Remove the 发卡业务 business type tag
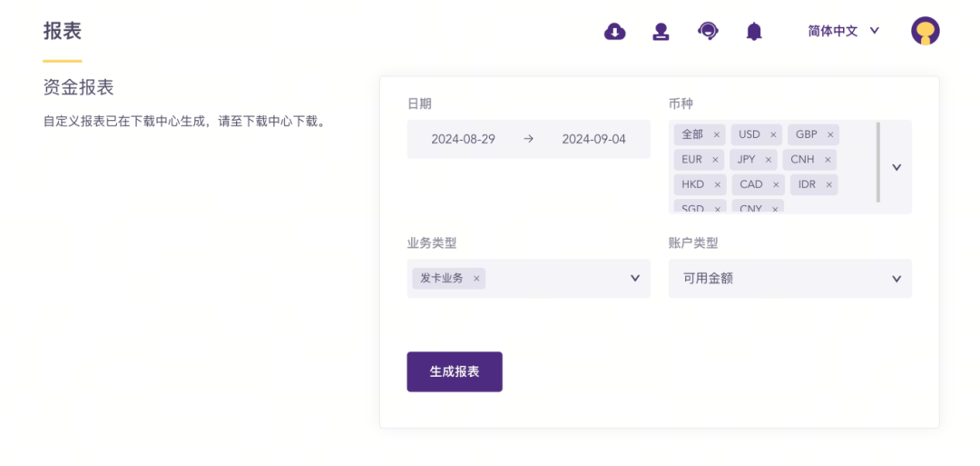Image resolution: width=980 pixels, height=466 pixels. 476,279
